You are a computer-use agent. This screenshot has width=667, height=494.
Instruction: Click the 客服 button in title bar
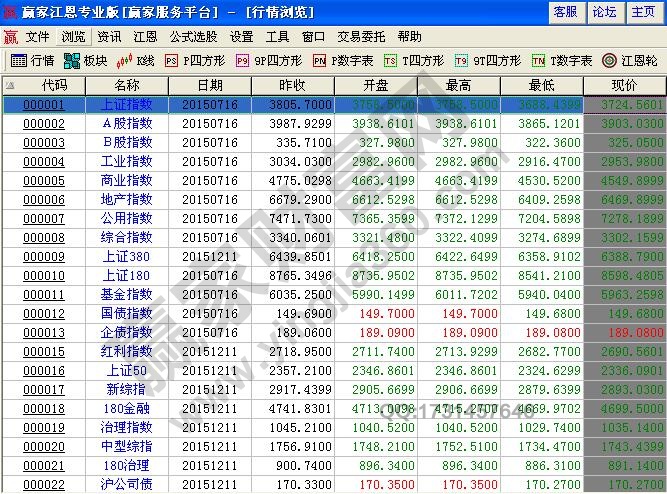coord(565,12)
